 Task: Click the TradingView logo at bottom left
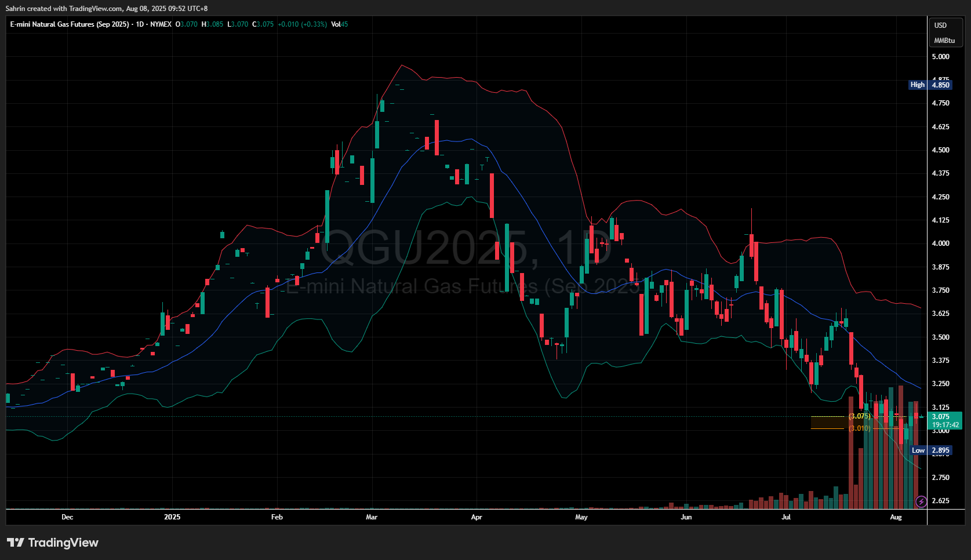tap(53, 543)
